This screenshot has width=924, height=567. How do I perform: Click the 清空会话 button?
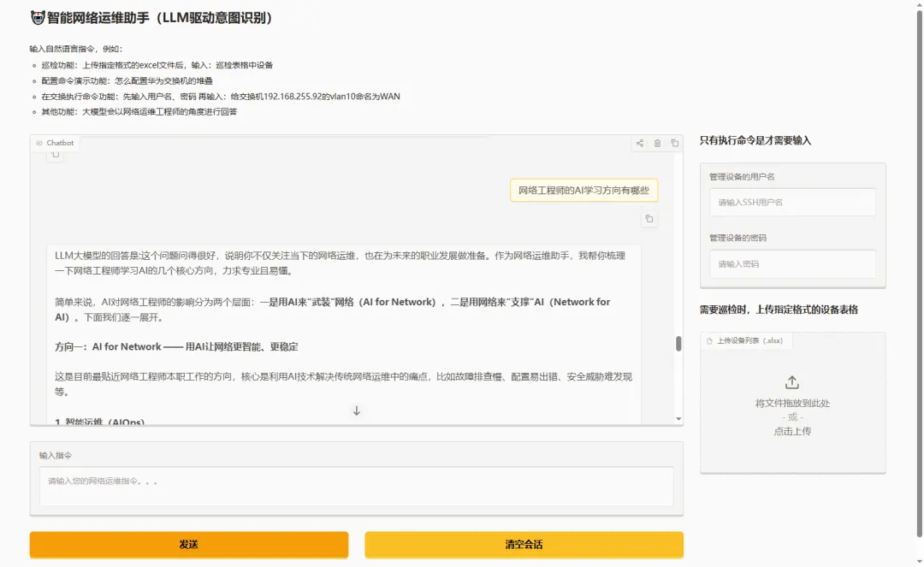[x=524, y=545]
